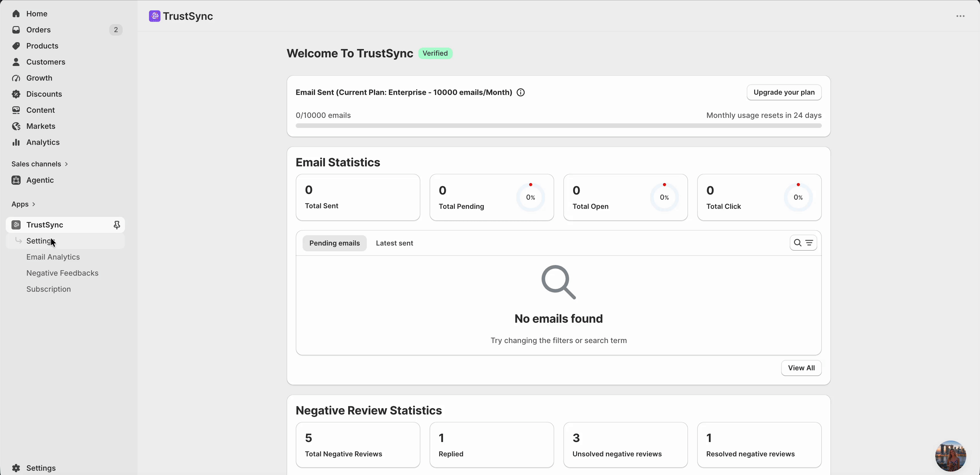Viewport: 980px width, 475px height.
Task: Click the Unsolved negative reviews card
Action: coord(626,445)
